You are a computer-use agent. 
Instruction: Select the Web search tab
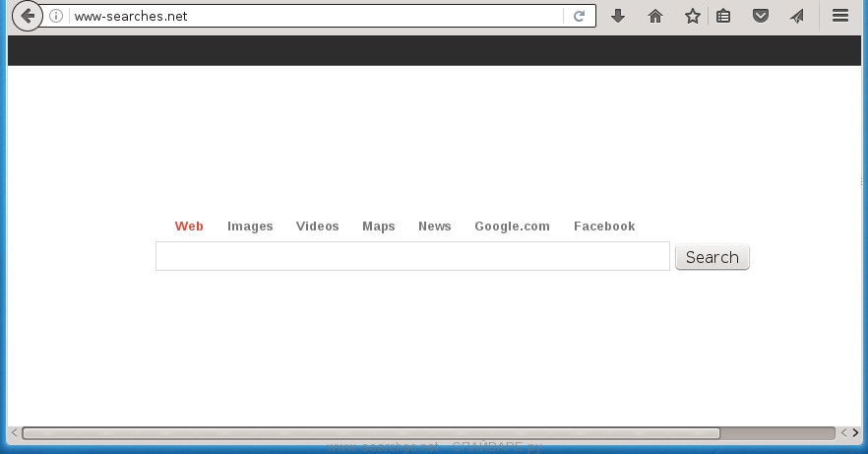pos(189,227)
